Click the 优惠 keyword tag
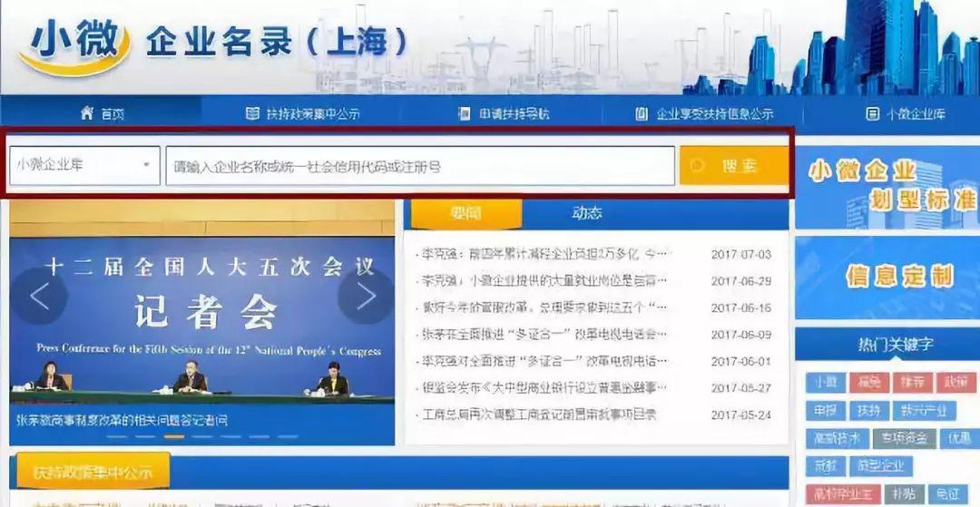Image resolution: width=980 pixels, height=507 pixels. 959,438
